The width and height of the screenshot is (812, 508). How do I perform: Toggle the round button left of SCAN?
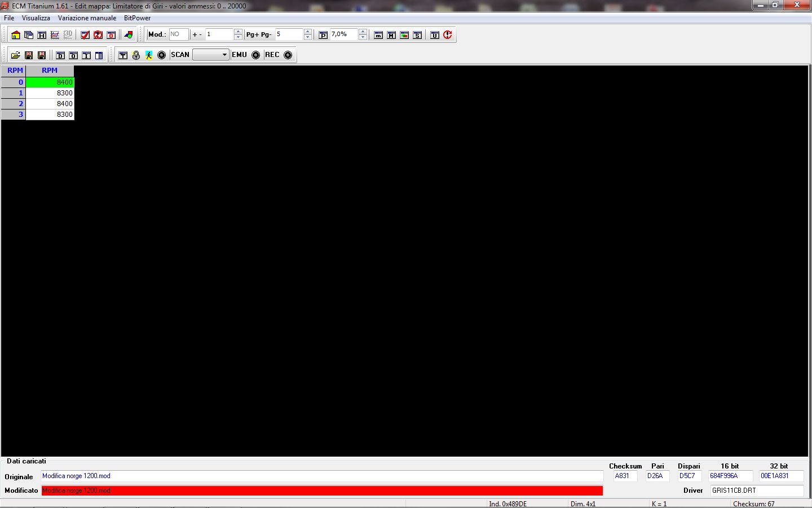point(162,55)
